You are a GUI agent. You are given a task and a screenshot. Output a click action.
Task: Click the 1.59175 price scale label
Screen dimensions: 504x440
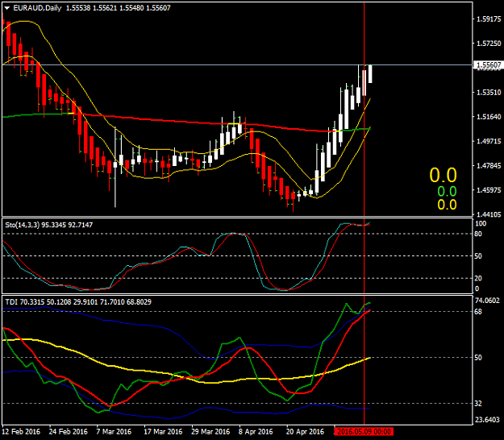(x=489, y=19)
